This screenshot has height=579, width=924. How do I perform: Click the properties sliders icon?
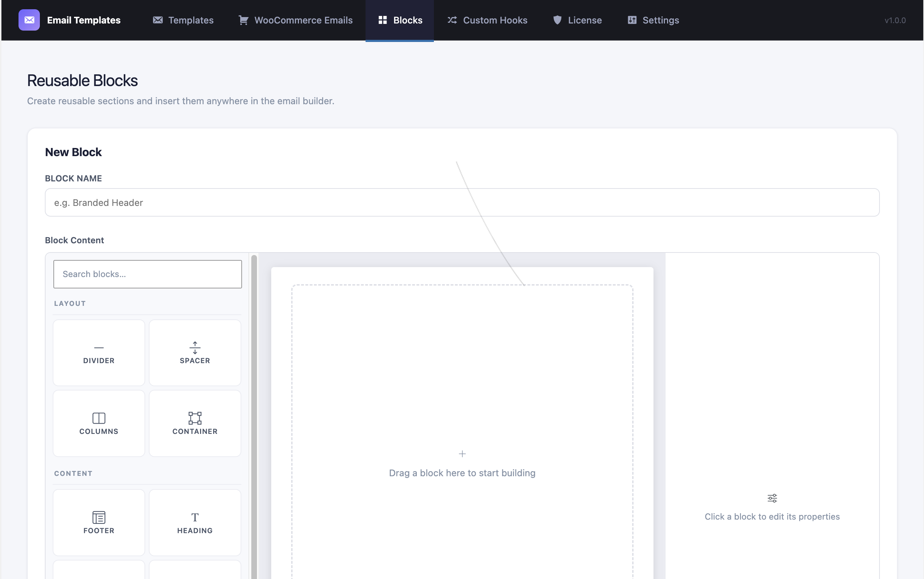(x=772, y=498)
